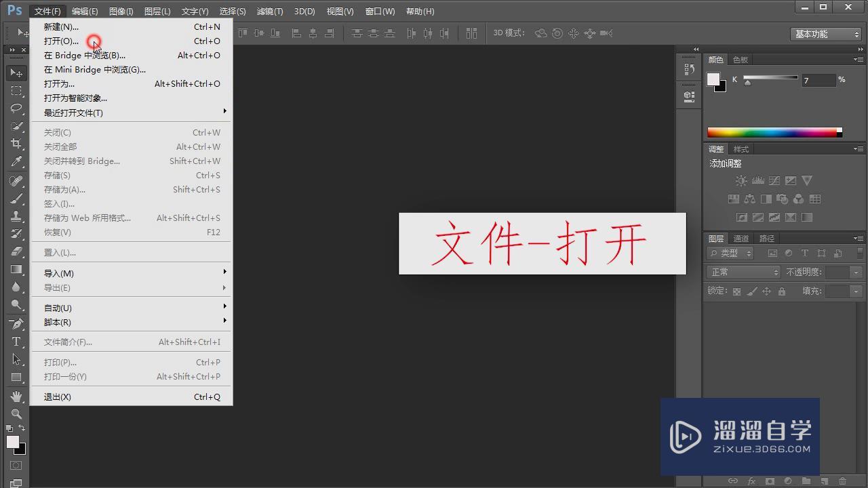The width and height of the screenshot is (868, 488).
Task: Click the K slider handle
Action: click(x=747, y=83)
